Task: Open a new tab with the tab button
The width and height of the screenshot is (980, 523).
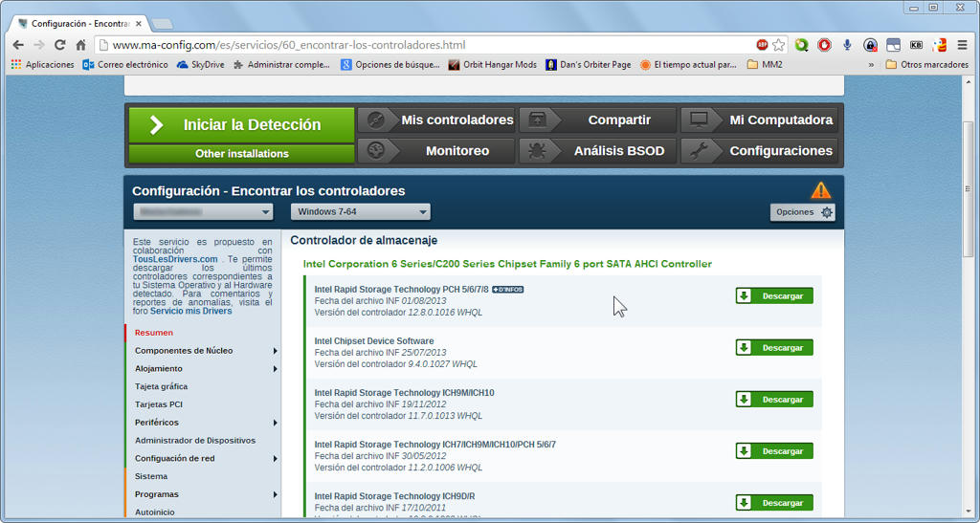Action: point(163,24)
